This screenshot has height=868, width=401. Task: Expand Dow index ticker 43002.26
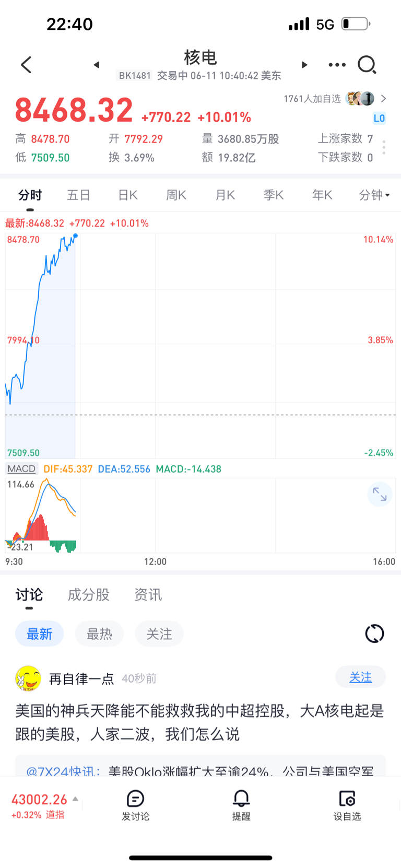(x=45, y=806)
